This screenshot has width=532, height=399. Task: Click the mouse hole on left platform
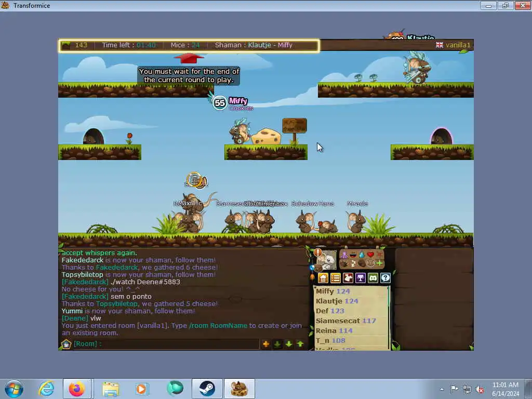pos(94,137)
